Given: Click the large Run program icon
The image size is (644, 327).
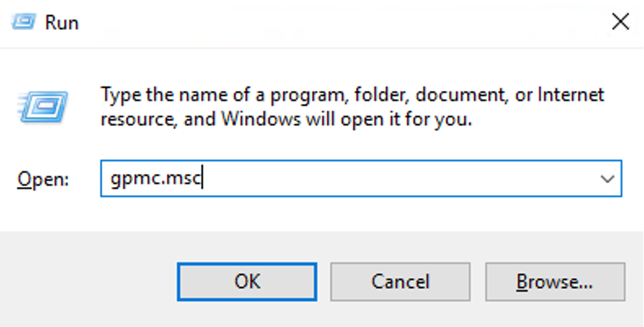Looking at the screenshot, I should point(42,107).
